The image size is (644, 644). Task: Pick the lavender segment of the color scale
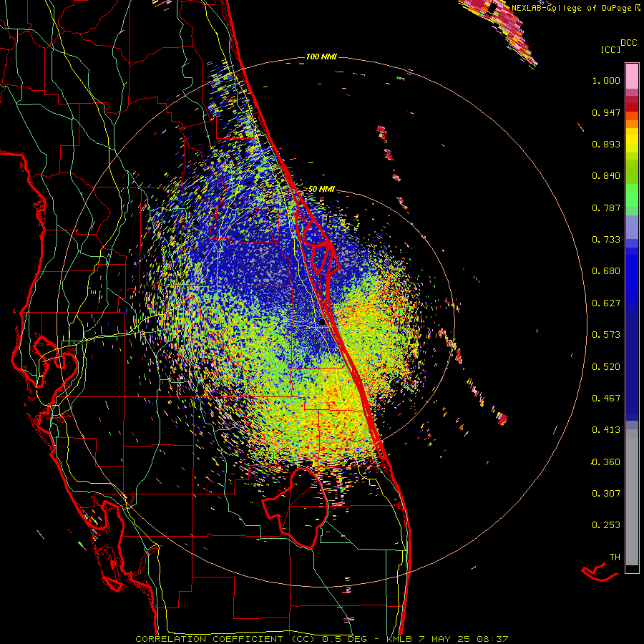[x=632, y=228]
